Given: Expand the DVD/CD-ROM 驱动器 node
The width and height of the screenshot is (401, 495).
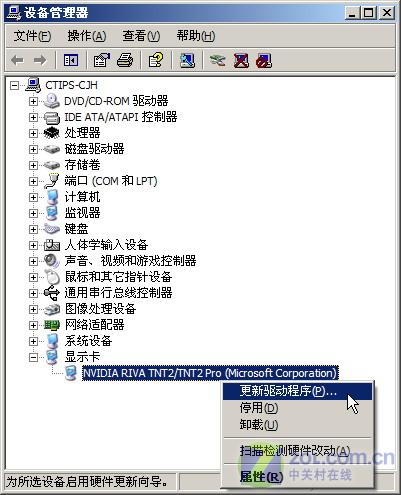Looking at the screenshot, I should pos(33,101).
